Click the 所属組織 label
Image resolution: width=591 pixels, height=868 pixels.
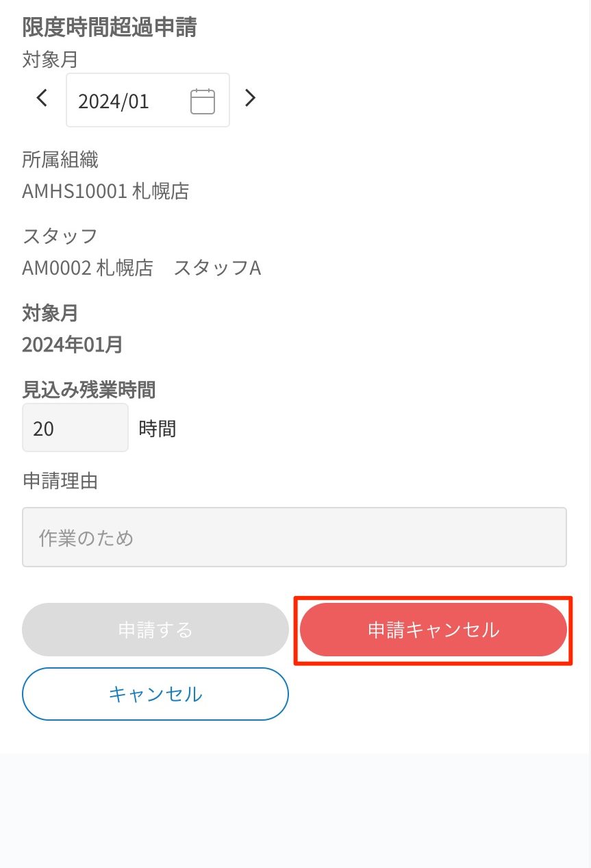(x=60, y=160)
